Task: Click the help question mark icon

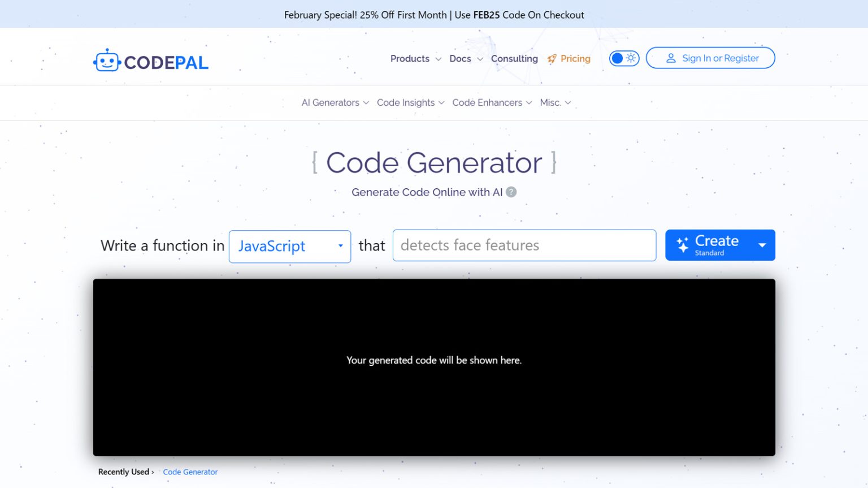Action: point(511,192)
